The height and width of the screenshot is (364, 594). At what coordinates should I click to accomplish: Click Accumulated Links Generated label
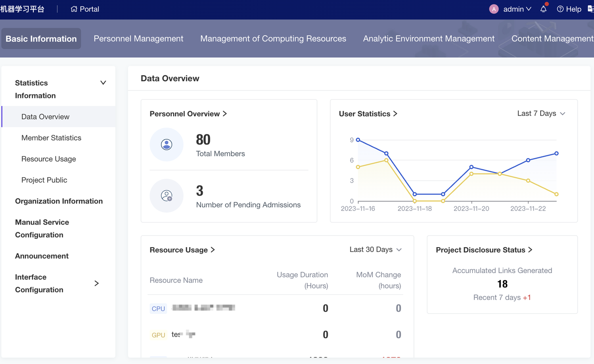502,271
